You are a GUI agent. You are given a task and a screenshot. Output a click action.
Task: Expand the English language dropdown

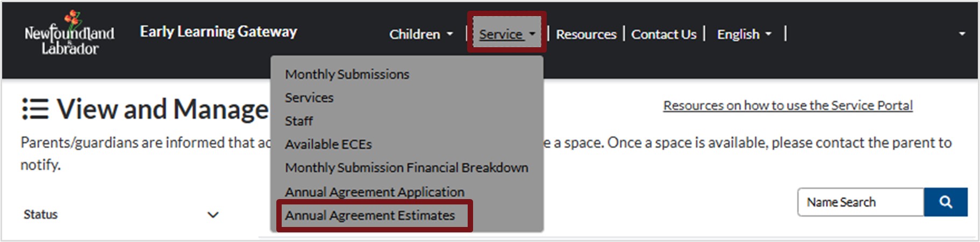744,34
